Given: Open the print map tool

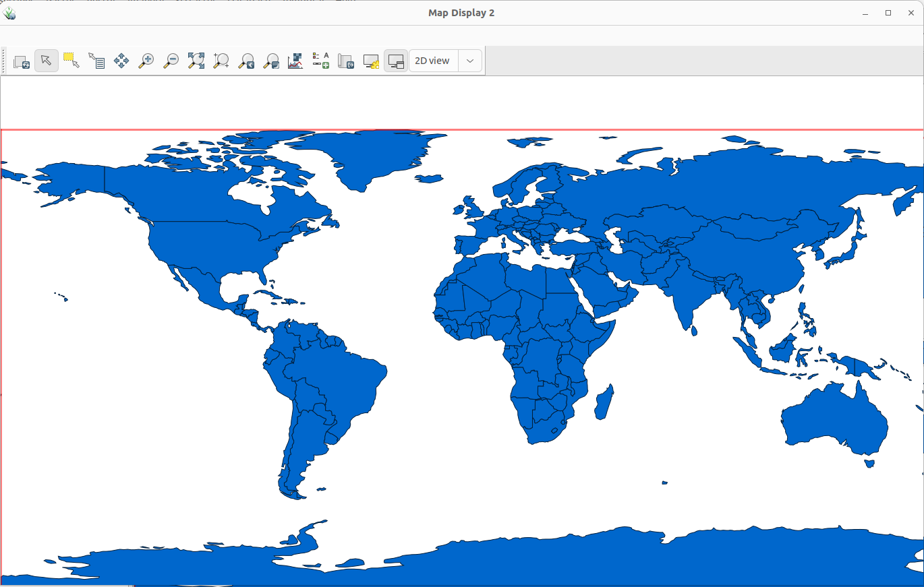Looking at the screenshot, I should (x=370, y=61).
